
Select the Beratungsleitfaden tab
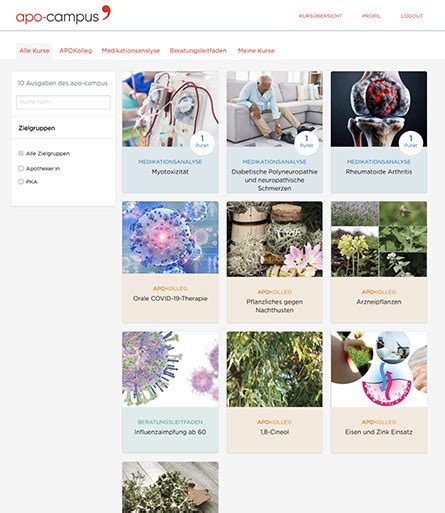point(198,51)
